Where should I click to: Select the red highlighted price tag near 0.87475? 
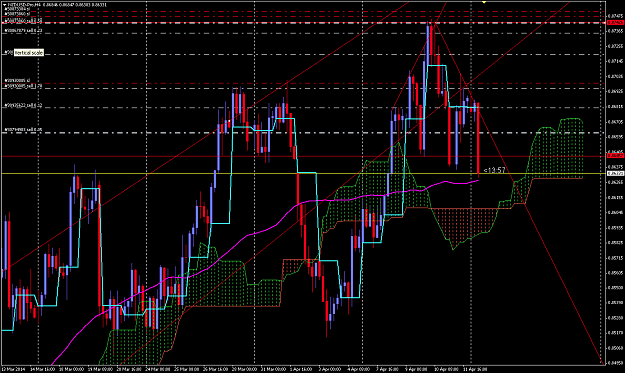point(615,23)
